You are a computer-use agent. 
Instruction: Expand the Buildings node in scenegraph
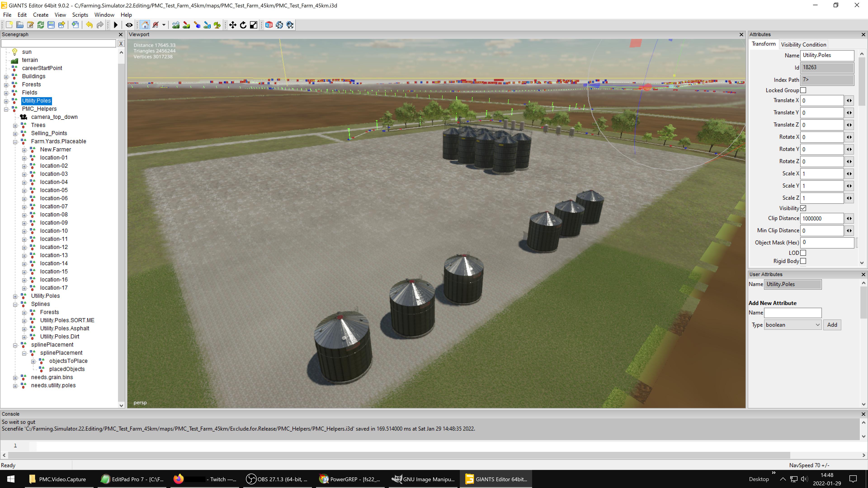click(x=6, y=76)
